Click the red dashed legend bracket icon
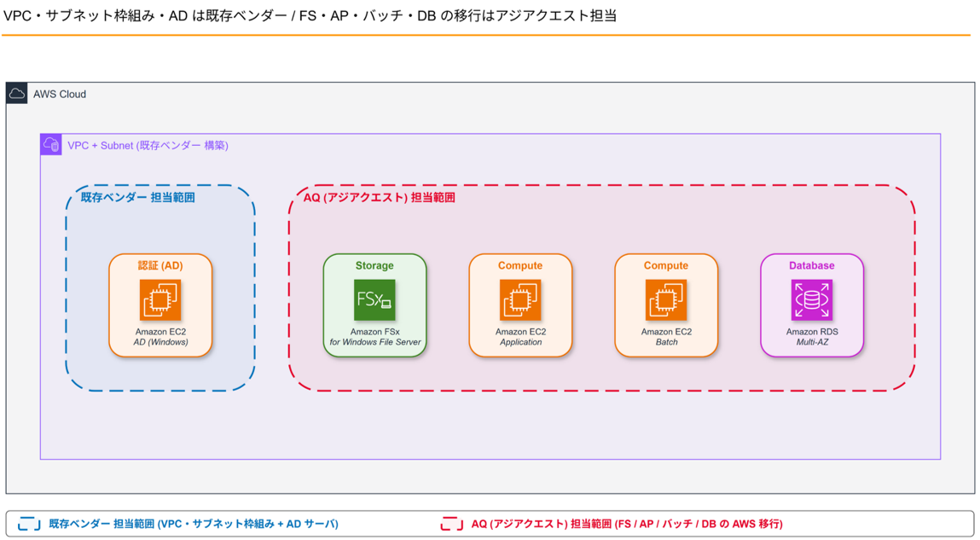The height and width of the screenshot is (540, 980). coord(452,524)
